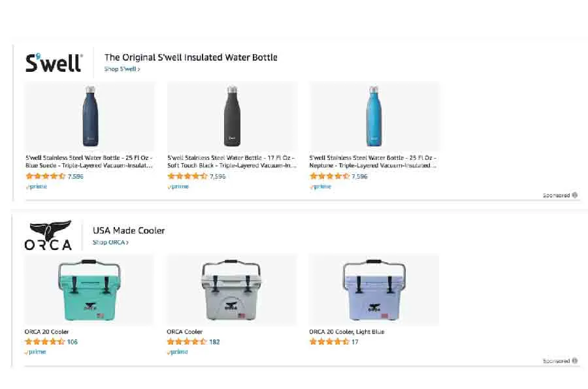Image resolution: width=588 pixels, height=389 pixels.
Task: Click Prime badge under Soft Touch Black bottle
Action: click(178, 187)
